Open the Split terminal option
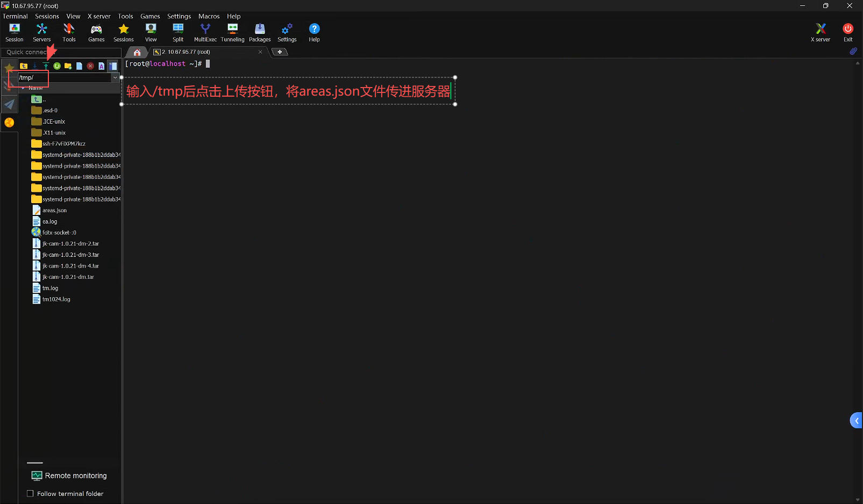 pos(178,32)
